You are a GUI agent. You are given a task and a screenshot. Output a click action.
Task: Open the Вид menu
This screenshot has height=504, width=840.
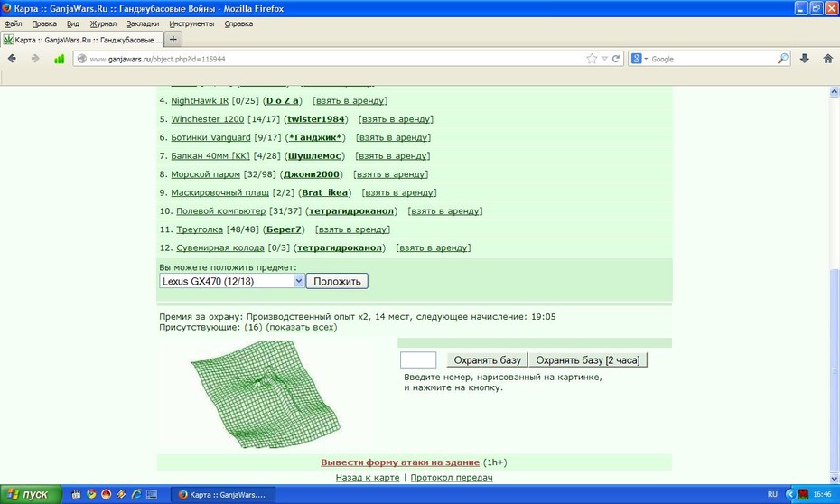(x=73, y=23)
